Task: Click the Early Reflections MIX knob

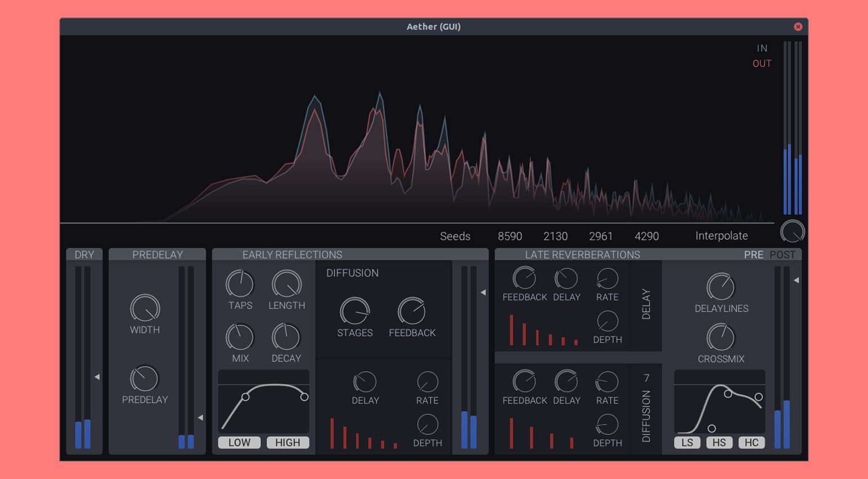Action: click(x=240, y=337)
